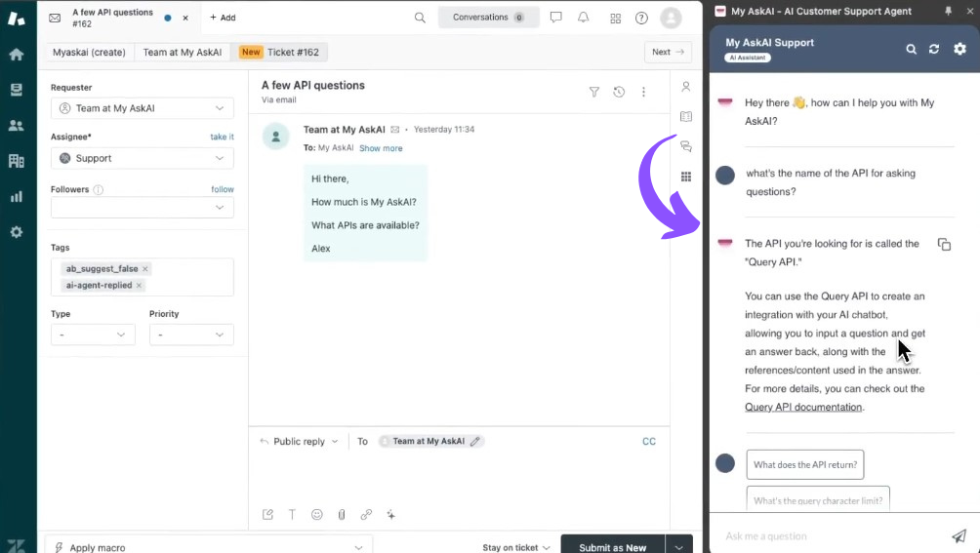Screen dimensions: 980x553
Task: Open the Public reply type dropdown
Action: tap(299, 442)
